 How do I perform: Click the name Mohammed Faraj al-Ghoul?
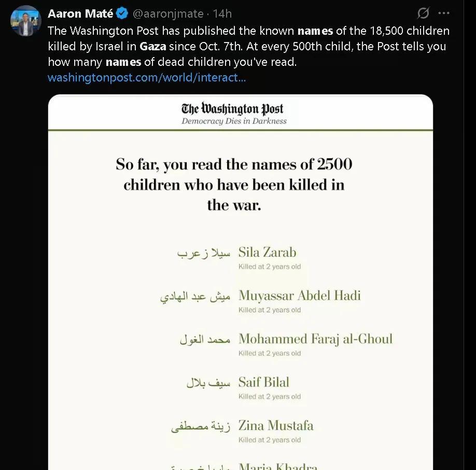point(315,339)
